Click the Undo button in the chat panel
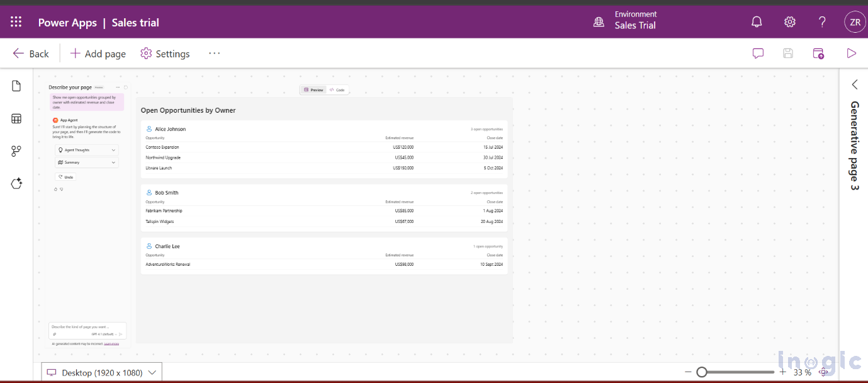The width and height of the screenshot is (868, 383). 65,177
